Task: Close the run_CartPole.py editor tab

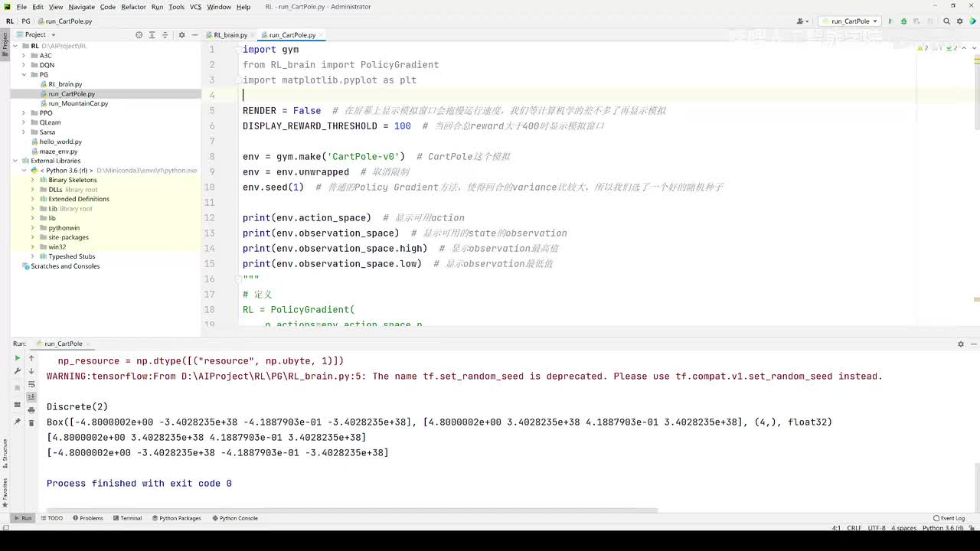Action: [x=322, y=35]
